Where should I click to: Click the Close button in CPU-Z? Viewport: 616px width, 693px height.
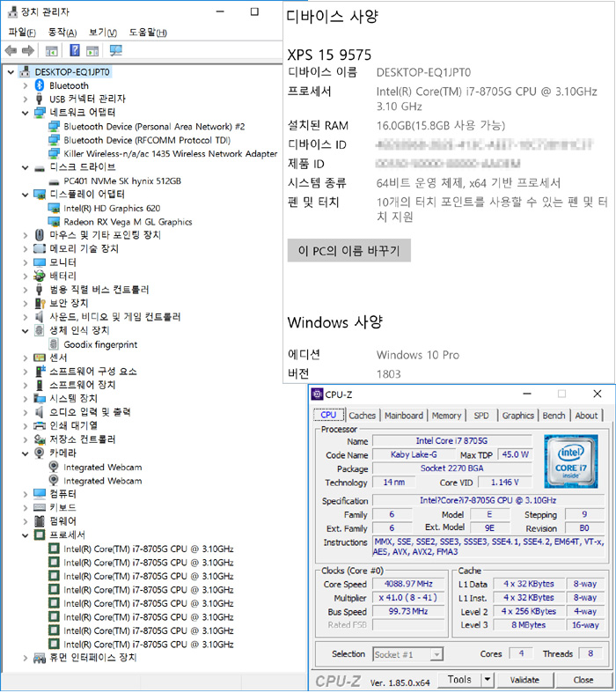pyautogui.click(x=583, y=680)
